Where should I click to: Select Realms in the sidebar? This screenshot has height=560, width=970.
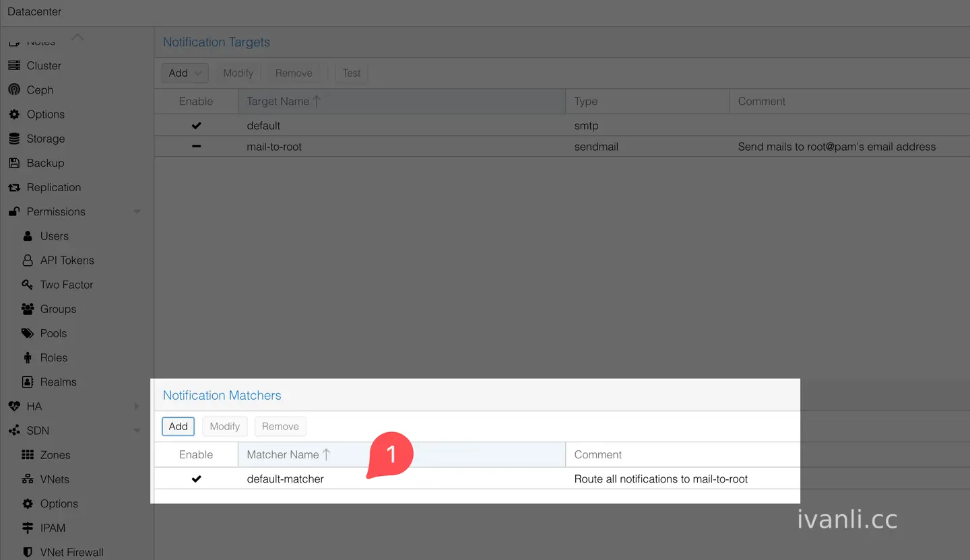(x=58, y=382)
